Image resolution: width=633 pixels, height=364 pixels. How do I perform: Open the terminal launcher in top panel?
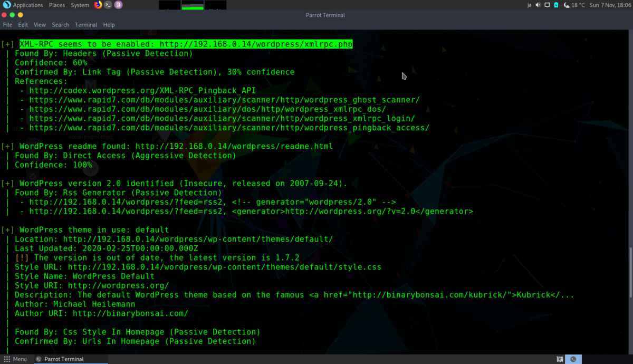108,5
